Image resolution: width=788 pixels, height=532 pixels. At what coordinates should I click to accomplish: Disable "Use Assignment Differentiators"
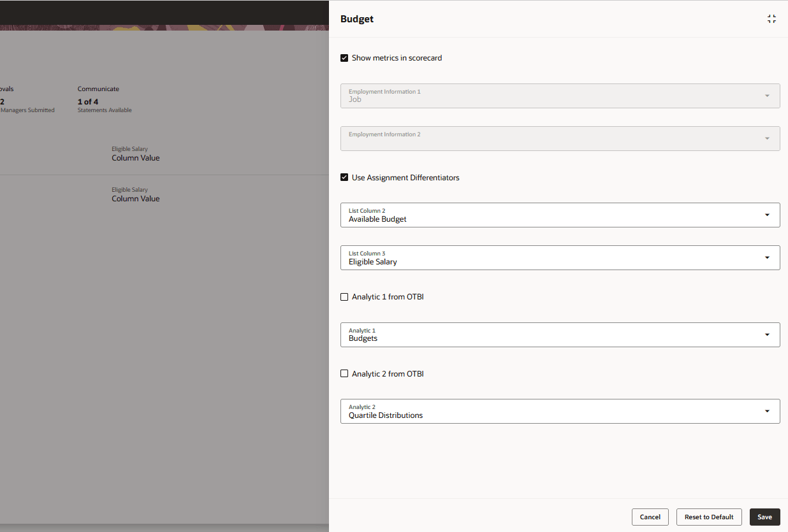344,177
